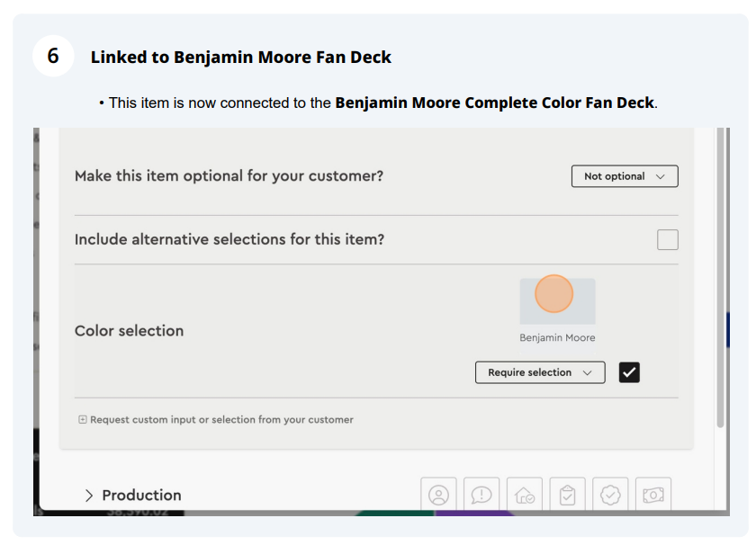Open the clipboard checklist icon
The height and width of the screenshot is (545, 756).
(568, 494)
